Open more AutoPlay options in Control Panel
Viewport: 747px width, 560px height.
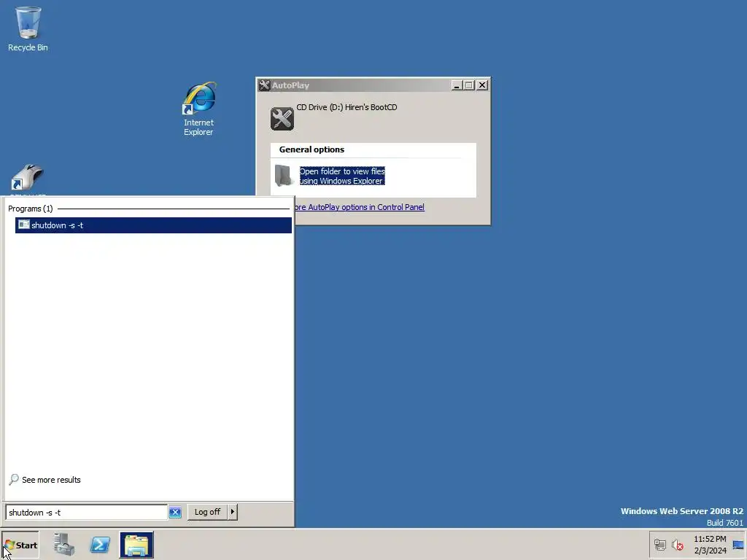pyautogui.click(x=360, y=207)
